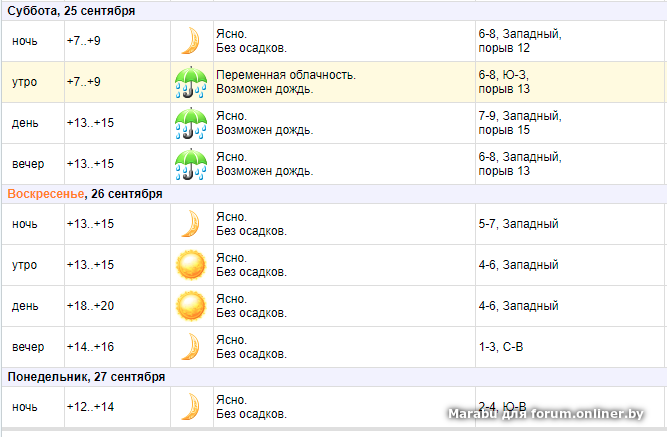This screenshot has height=437, width=667.
Task: Select Sunday night temperature '+13..+15'
Action: (90, 224)
